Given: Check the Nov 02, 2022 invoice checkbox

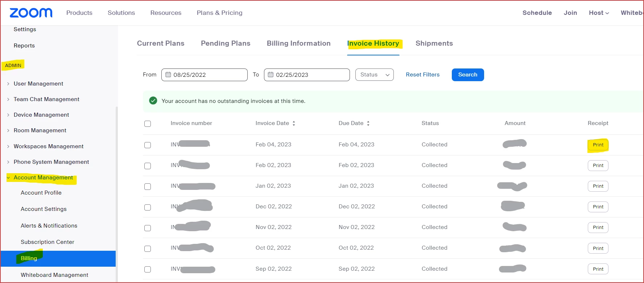Looking at the screenshot, I should point(148,228).
